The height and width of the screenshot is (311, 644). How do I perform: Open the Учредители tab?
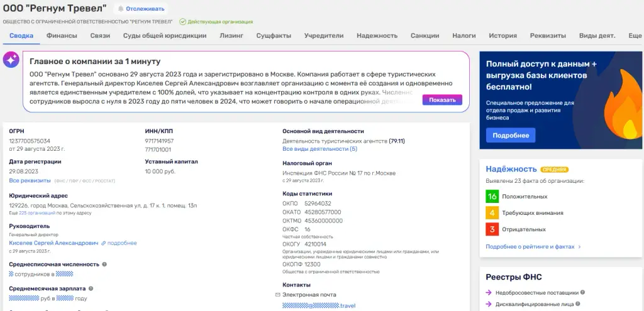coord(324,36)
